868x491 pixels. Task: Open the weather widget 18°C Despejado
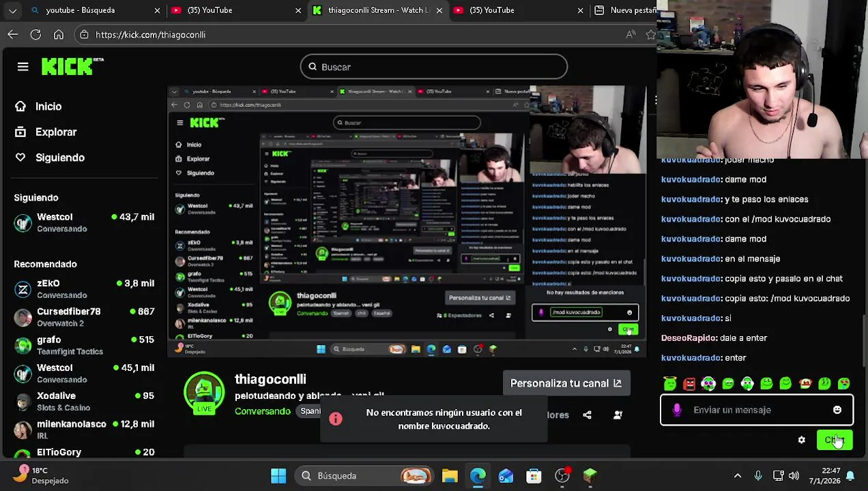(x=42, y=475)
